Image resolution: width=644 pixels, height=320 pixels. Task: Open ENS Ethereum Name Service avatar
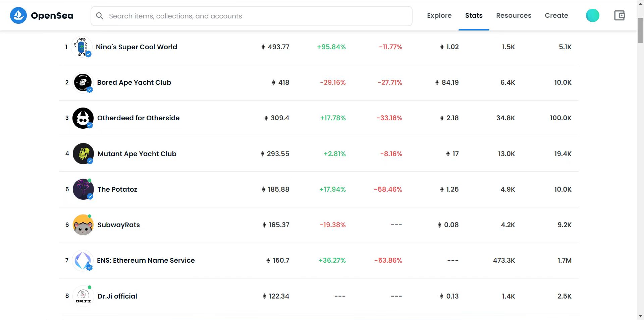[83, 260]
